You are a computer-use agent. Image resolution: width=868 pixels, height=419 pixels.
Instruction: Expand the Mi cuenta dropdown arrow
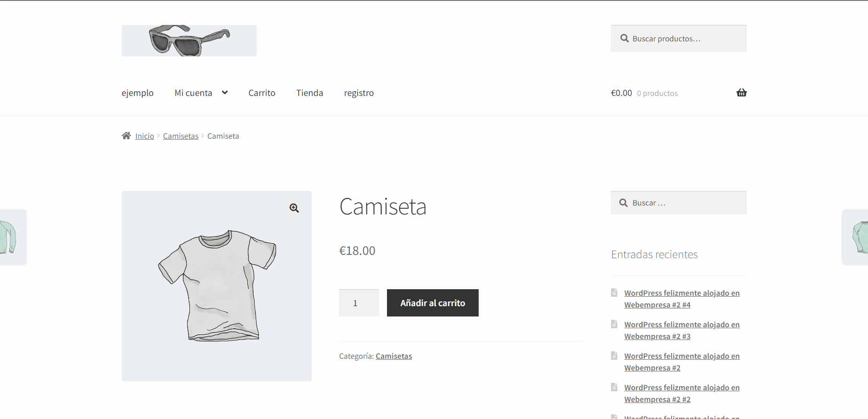pos(225,93)
